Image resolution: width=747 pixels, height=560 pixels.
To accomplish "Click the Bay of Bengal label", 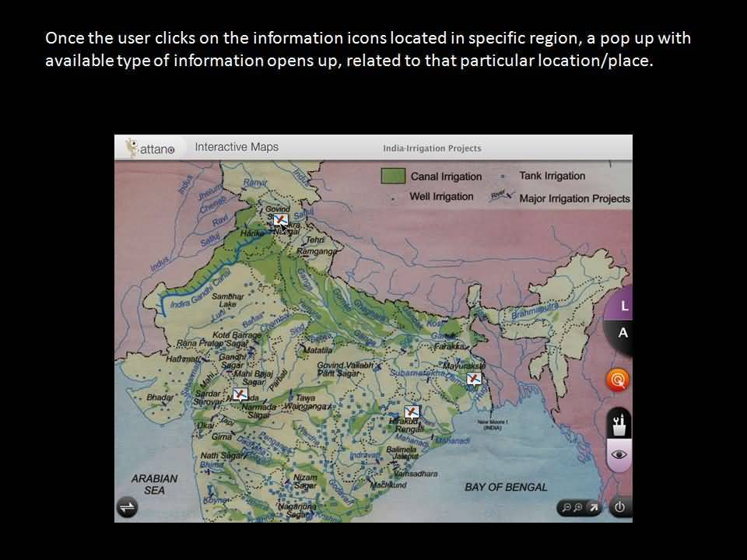I will [506, 487].
